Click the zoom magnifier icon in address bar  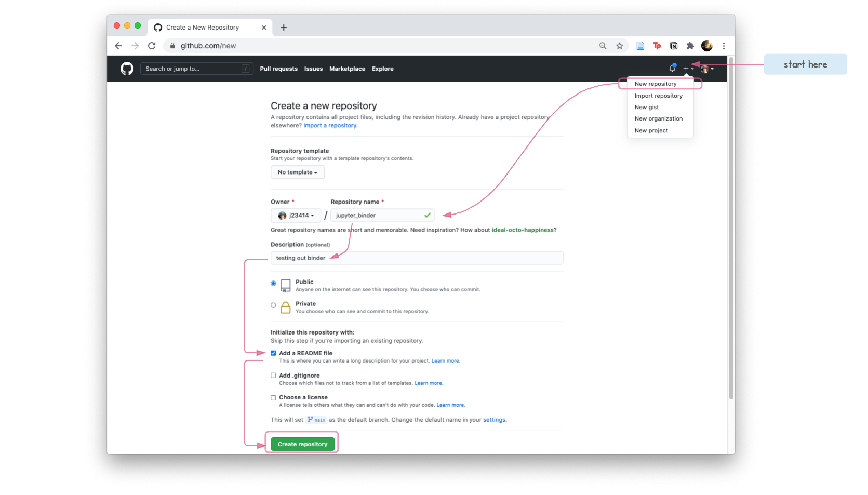603,46
